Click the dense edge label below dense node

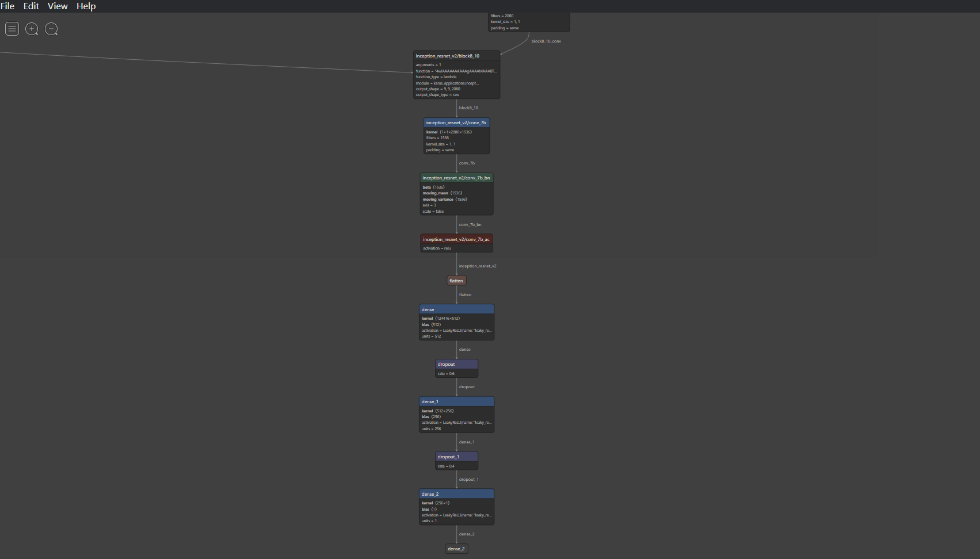click(x=464, y=350)
